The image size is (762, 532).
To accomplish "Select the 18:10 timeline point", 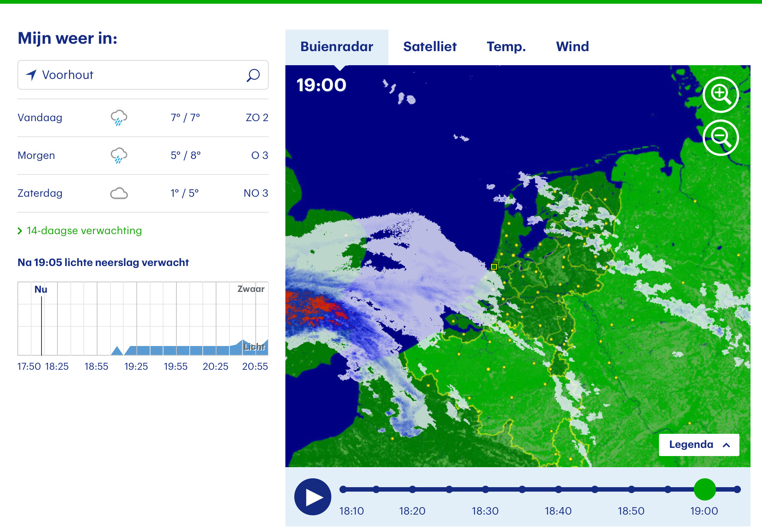I will (x=343, y=489).
